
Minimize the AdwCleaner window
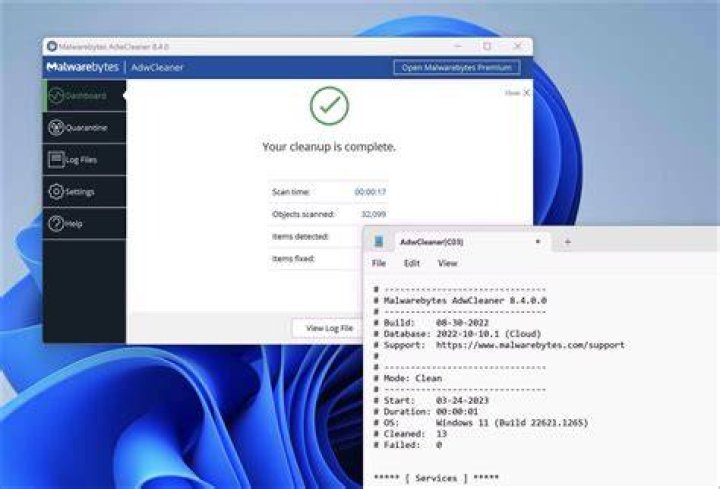[x=457, y=46]
